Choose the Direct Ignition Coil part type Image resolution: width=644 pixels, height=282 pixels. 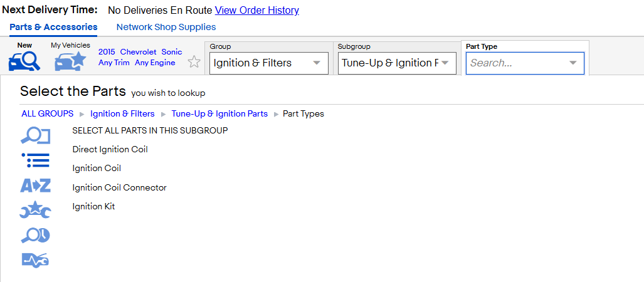[x=110, y=149]
